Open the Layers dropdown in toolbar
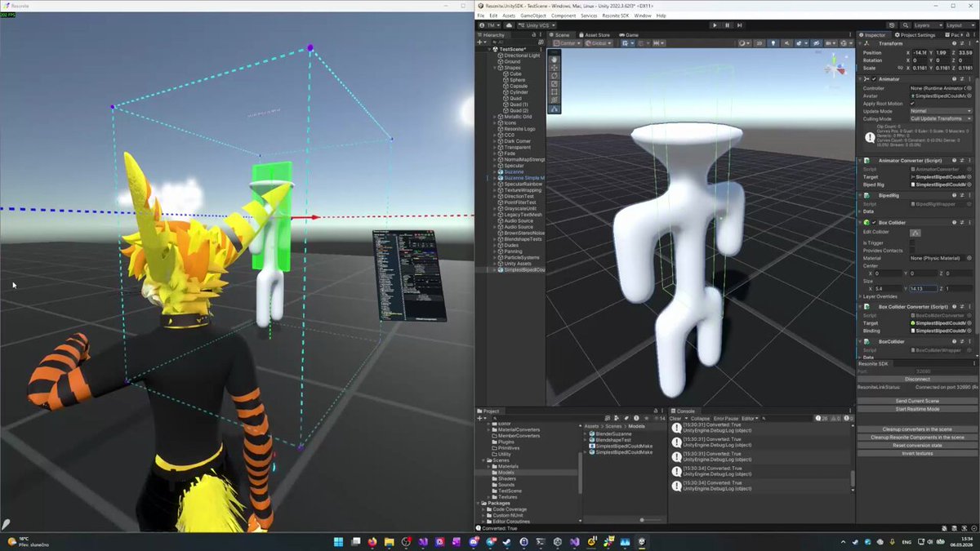980x551 pixels. pyautogui.click(x=924, y=25)
